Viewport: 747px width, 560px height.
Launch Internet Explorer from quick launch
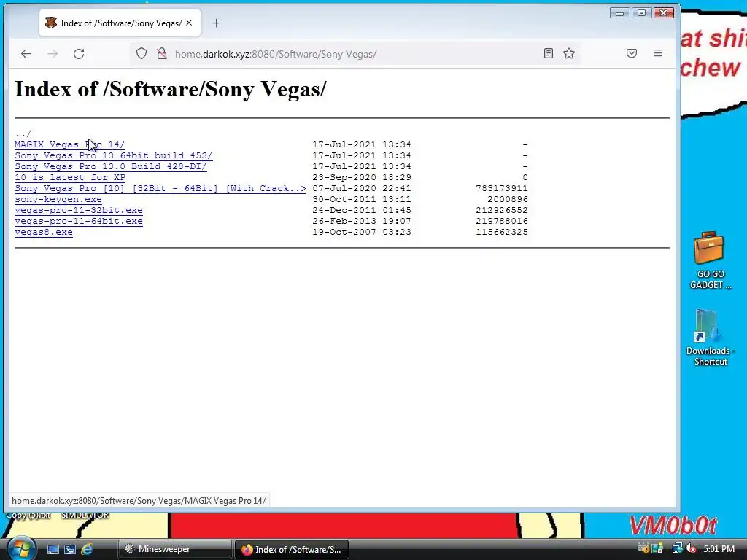88,549
